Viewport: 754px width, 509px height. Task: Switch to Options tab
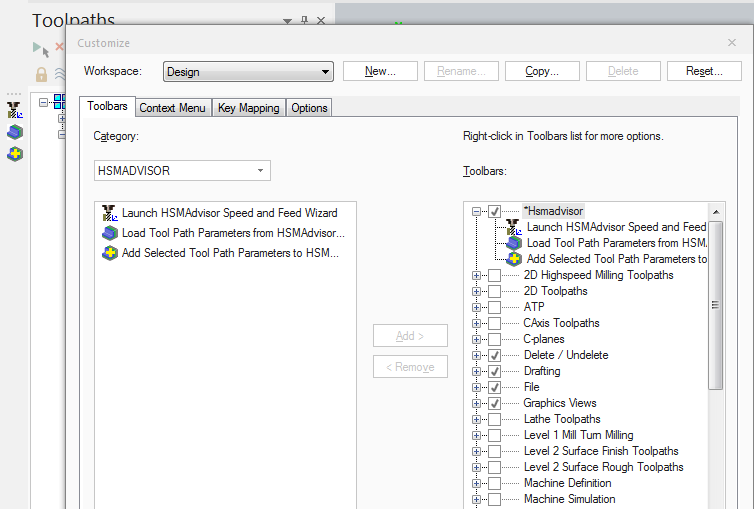pos(309,108)
